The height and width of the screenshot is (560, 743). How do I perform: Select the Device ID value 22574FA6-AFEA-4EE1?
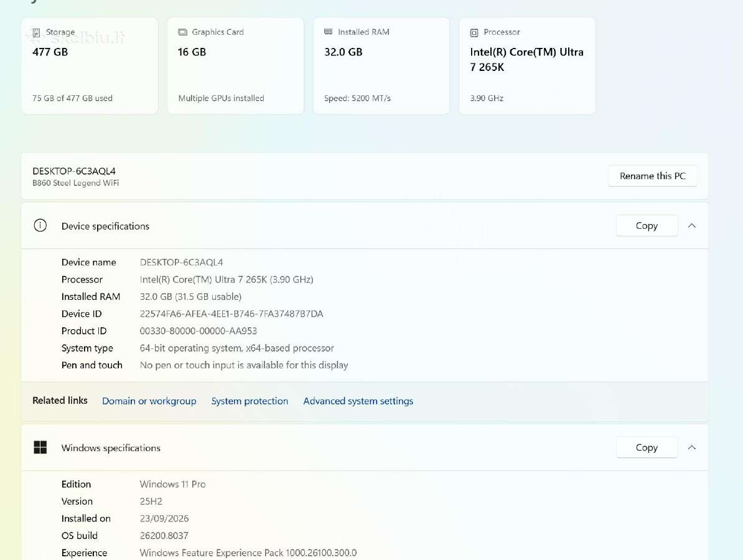pyautogui.click(x=231, y=314)
